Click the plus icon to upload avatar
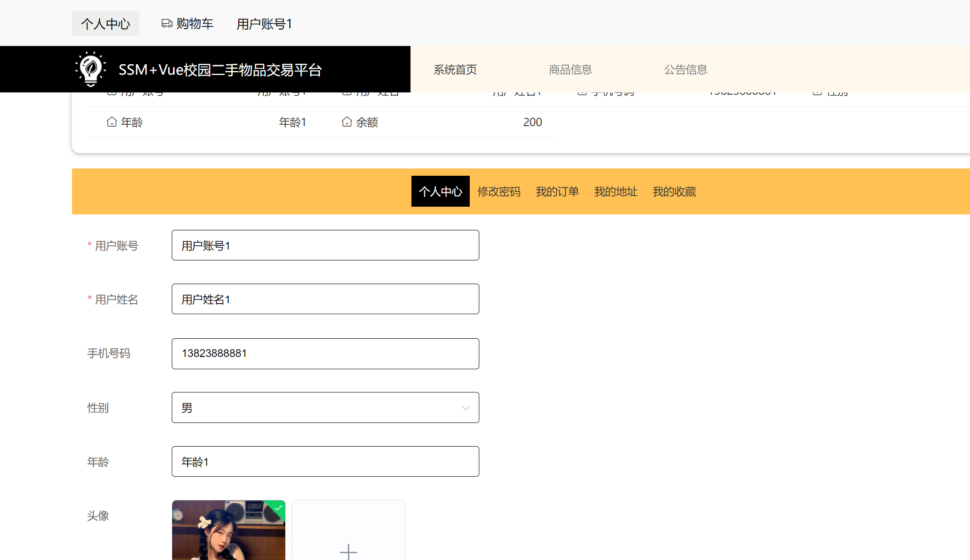Image resolution: width=970 pixels, height=560 pixels. [x=349, y=551]
